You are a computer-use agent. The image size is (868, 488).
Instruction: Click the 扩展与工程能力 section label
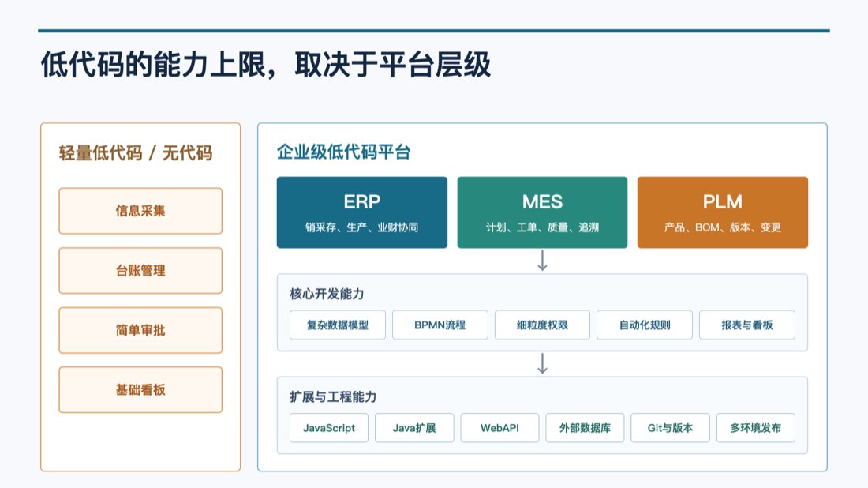333,396
